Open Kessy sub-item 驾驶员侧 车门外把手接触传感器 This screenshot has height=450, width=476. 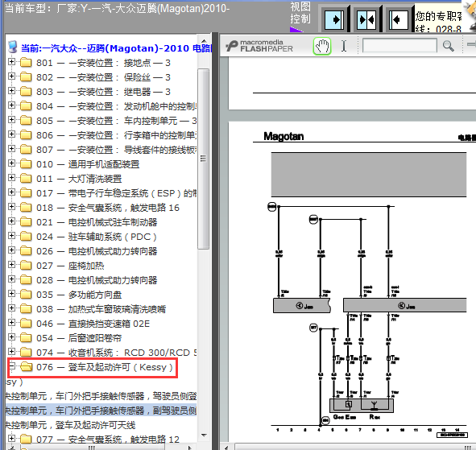(101, 396)
